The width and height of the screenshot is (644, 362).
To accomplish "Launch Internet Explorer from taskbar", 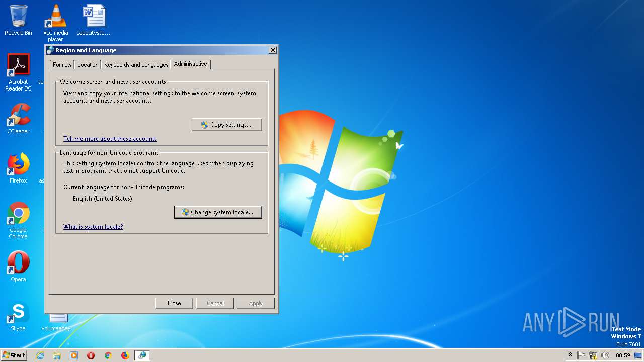I will (40, 355).
